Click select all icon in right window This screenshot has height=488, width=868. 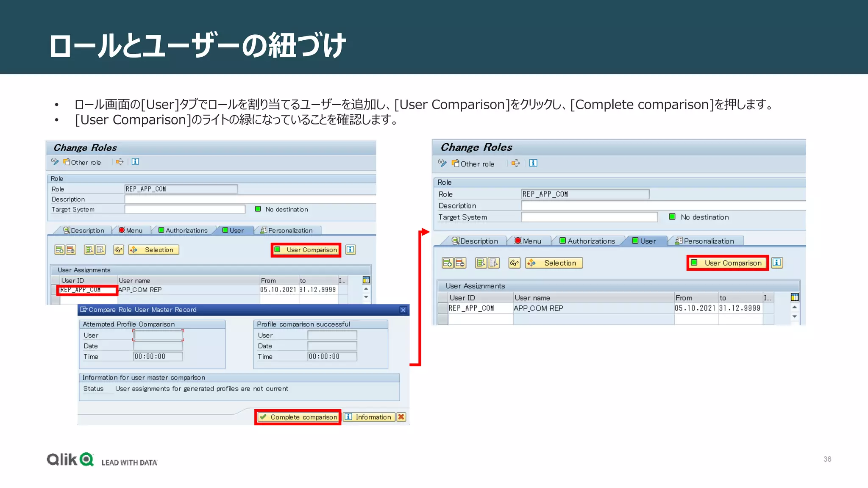tap(481, 263)
